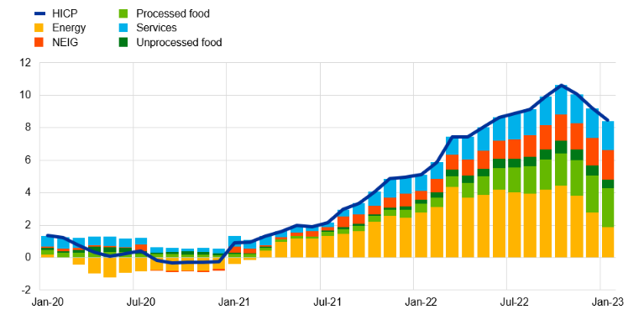Image resolution: width=644 pixels, height=320 pixels.
Task: Click the HICP legend line marker
Action: pyautogui.click(x=39, y=13)
